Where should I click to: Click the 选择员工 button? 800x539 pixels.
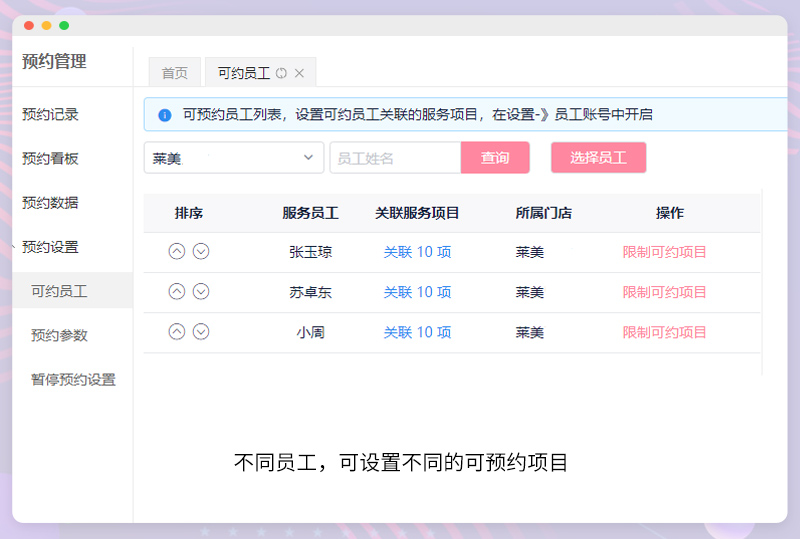[x=598, y=158]
